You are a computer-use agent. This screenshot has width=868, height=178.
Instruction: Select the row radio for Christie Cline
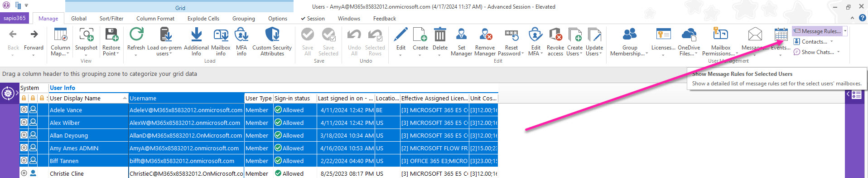click(24, 173)
